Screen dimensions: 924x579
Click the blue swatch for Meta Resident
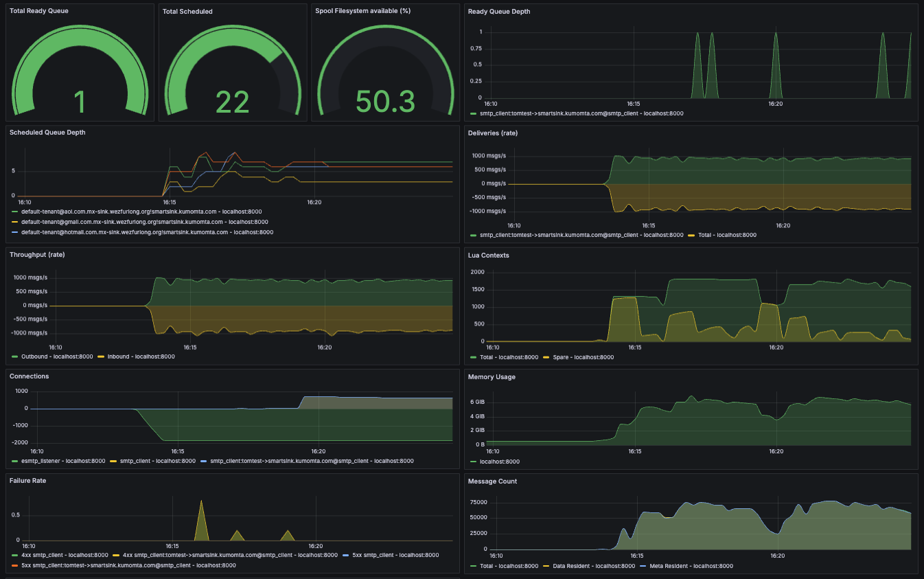point(643,567)
